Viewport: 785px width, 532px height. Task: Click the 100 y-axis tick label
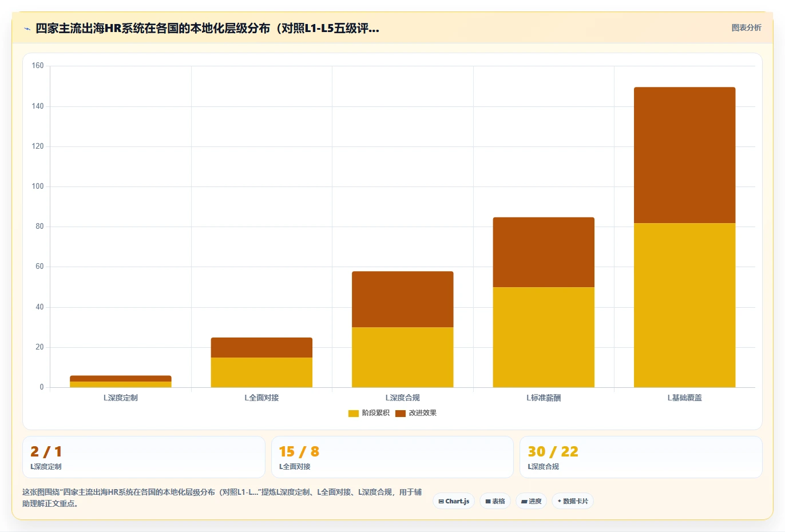(38, 186)
